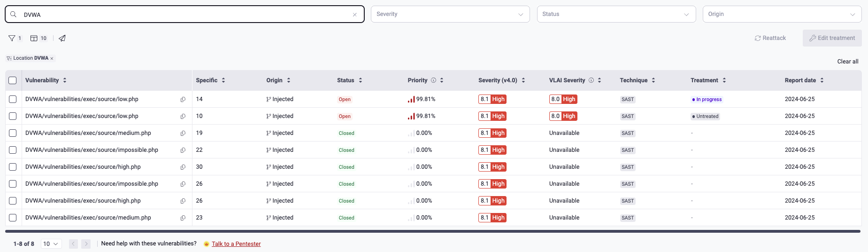Viewport: 868px width, 252px height.
Task: Sort by Severity (v4.0) column arrows
Action: click(x=523, y=80)
